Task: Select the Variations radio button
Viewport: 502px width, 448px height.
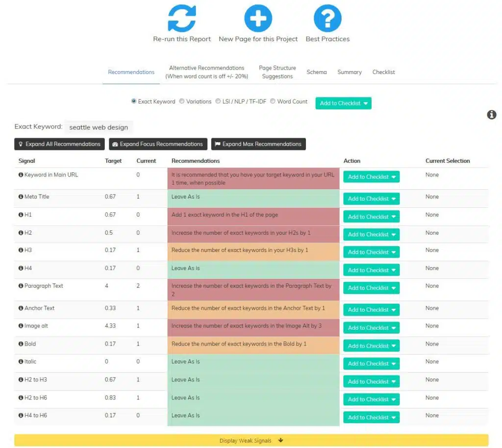Action: click(x=181, y=101)
